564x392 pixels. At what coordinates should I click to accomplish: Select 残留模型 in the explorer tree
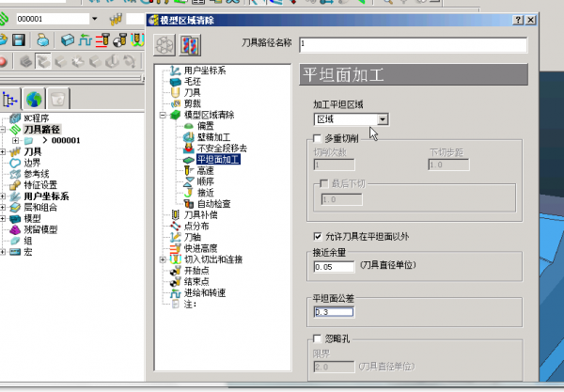(40, 229)
